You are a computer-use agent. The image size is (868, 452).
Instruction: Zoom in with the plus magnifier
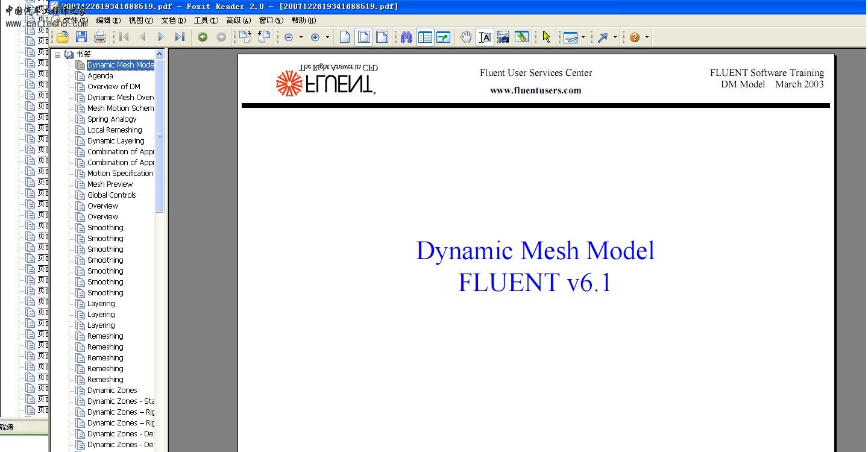click(x=315, y=37)
